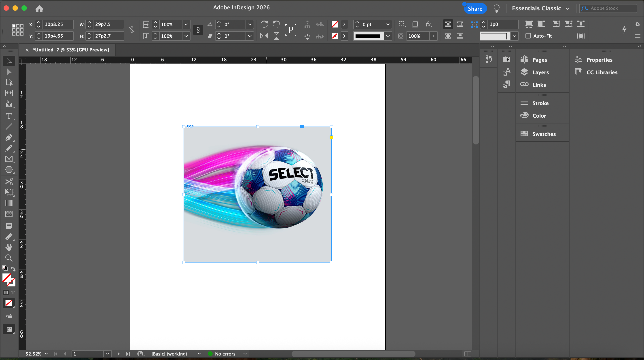Image resolution: width=644 pixels, height=360 pixels.
Task: Select the Pen tool
Action: (9, 137)
